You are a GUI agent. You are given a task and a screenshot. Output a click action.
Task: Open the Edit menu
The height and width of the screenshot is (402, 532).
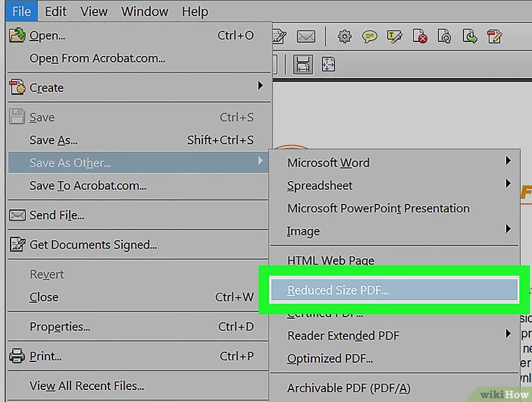(55, 11)
